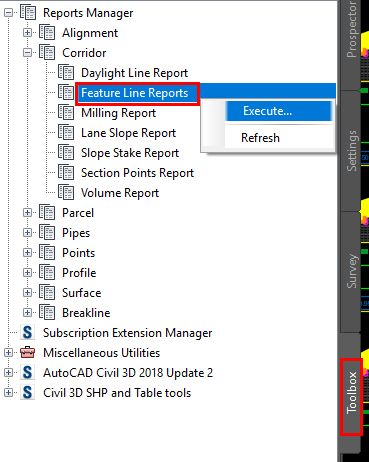Select Civil 3D SHP and Table tools label

pyautogui.click(x=117, y=393)
